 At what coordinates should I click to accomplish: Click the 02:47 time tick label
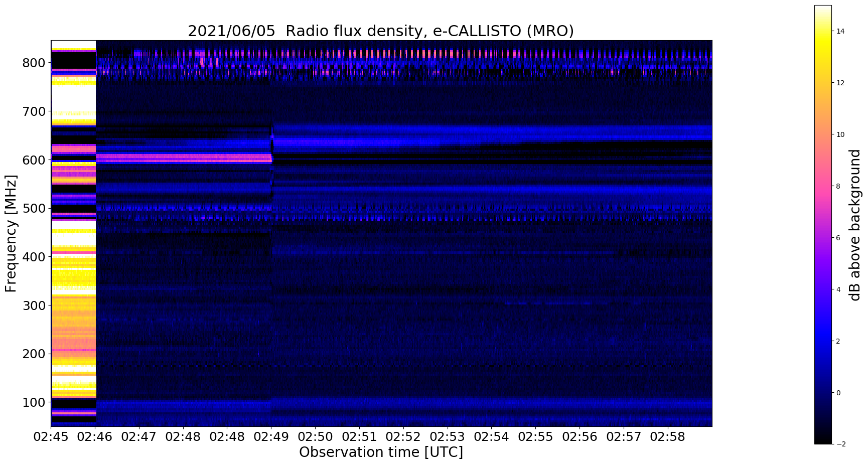[x=139, y=436]
